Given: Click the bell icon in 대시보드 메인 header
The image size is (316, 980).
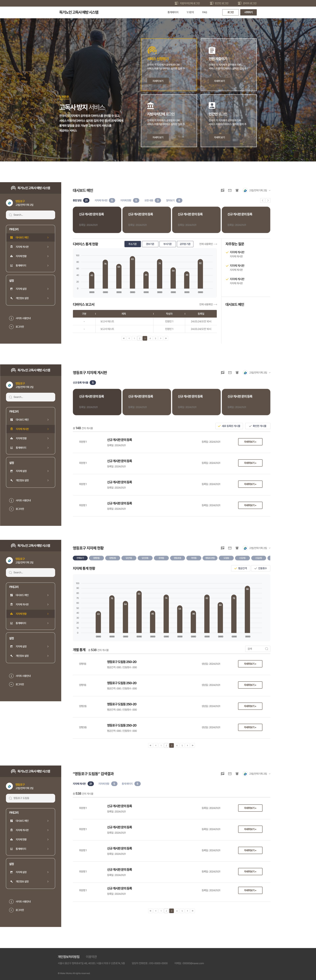Looking at the screenshot, I should [237, 191].
